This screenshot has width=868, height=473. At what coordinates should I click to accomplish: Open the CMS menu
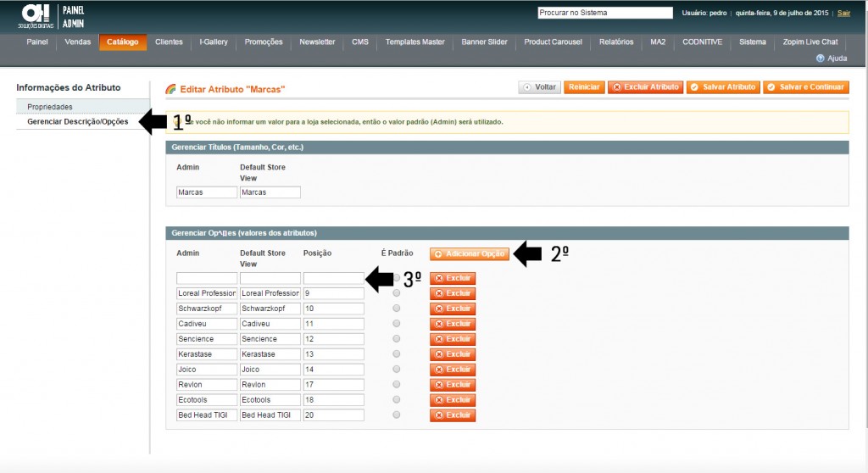pos(359,42)
